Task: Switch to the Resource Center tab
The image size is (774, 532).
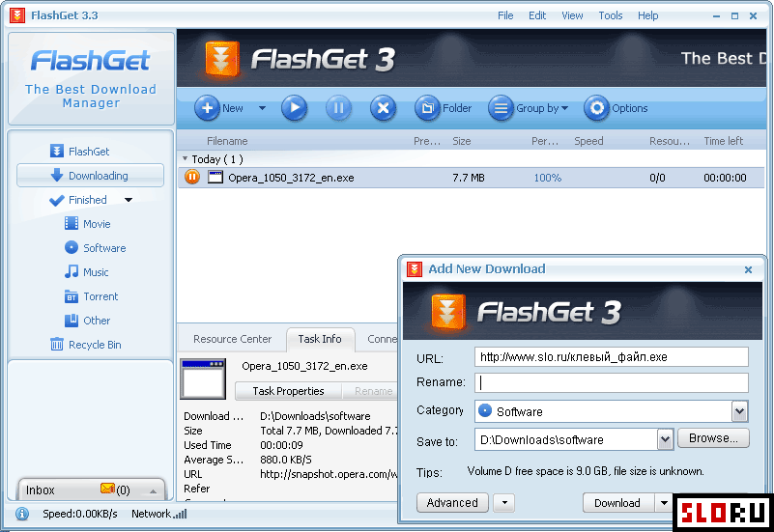Action: [x=232, y=339]
